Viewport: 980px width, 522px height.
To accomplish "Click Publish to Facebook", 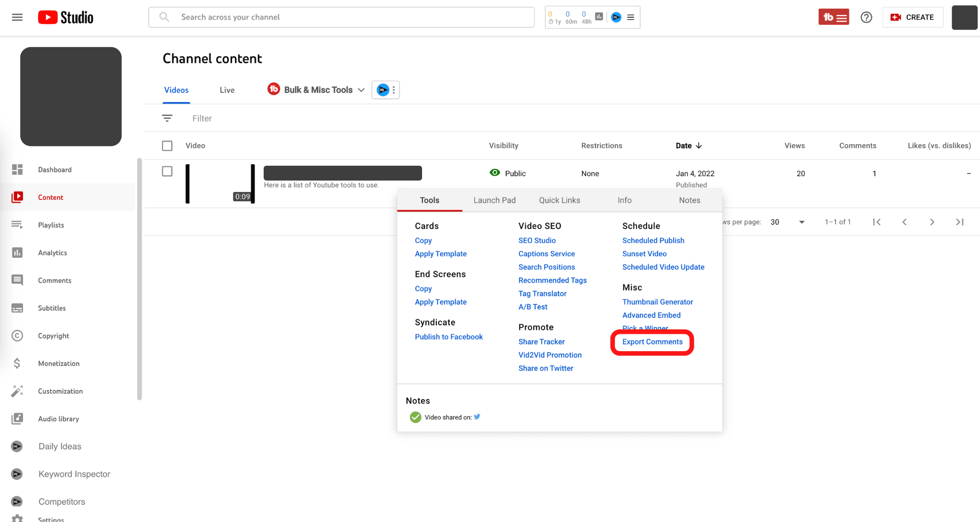I will pyautogui.click(x=449, y=337).
